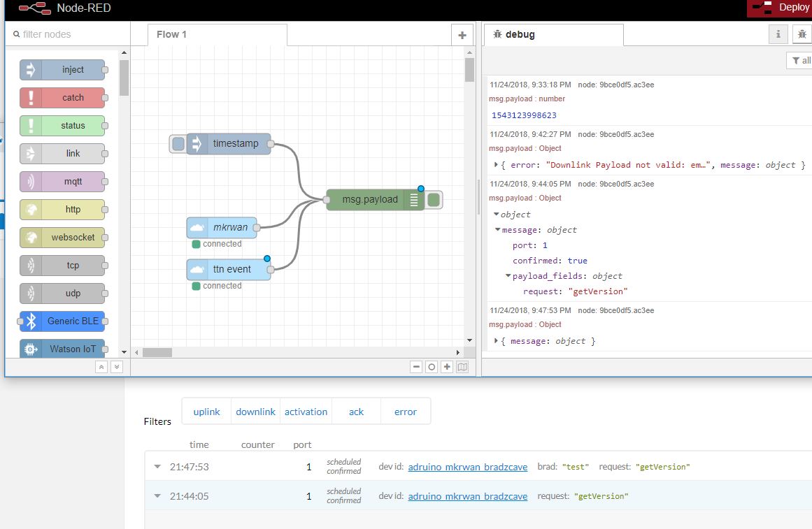Toggle the msg.payload debug node output
This screenshot has height=529, width=812.
point(434,200)
